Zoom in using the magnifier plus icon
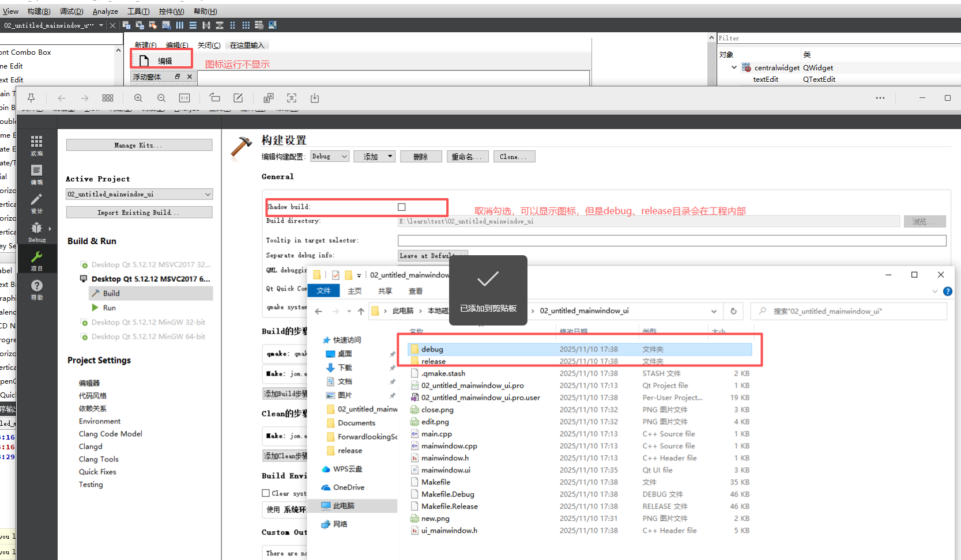This screenshot has width=961, height=560. point(138,98)
